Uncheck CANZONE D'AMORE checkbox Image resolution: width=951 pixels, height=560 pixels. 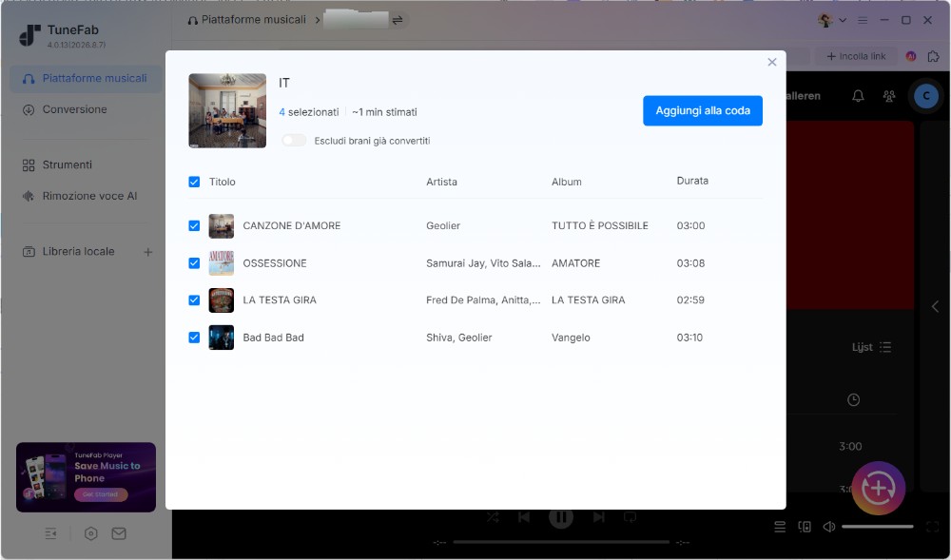pyautogui.click(x=194, y=225)
